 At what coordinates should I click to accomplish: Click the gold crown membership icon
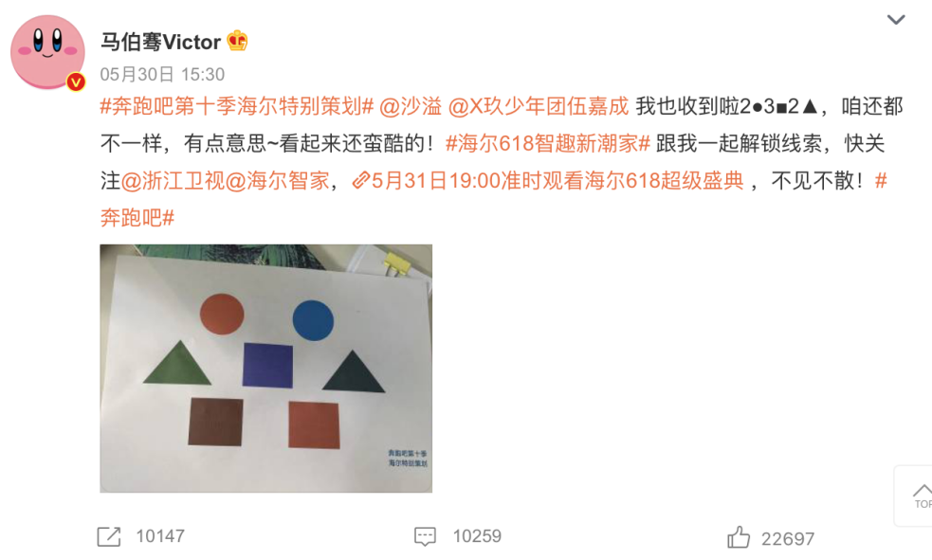pyautogui.click(x=237, y=41)
